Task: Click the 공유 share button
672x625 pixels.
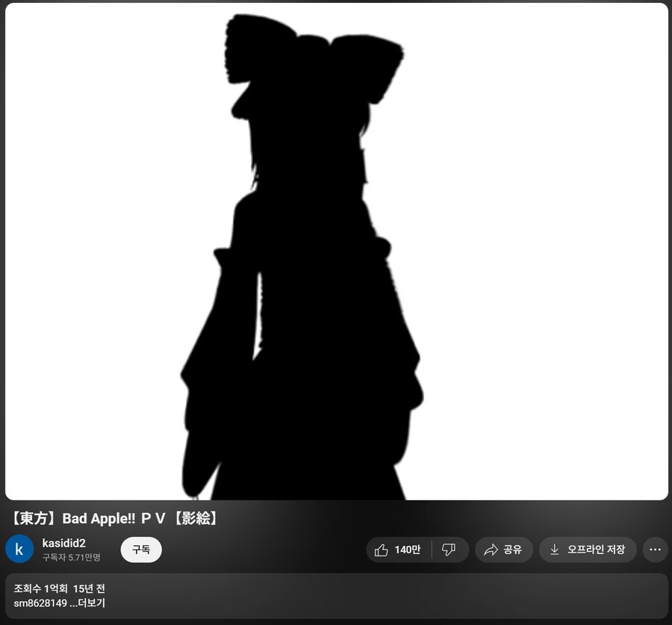Action: coord(504,550)
